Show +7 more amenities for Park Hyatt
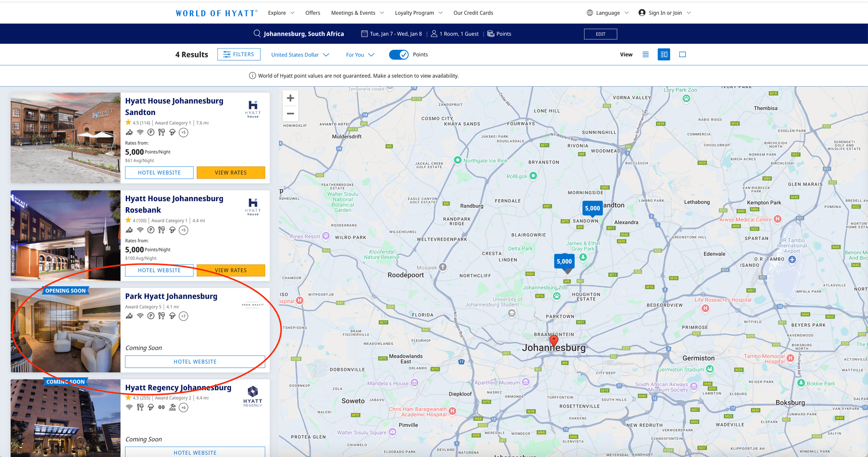Image resolution: width=868 pixels, height=457 pixels. click(184, 316)
